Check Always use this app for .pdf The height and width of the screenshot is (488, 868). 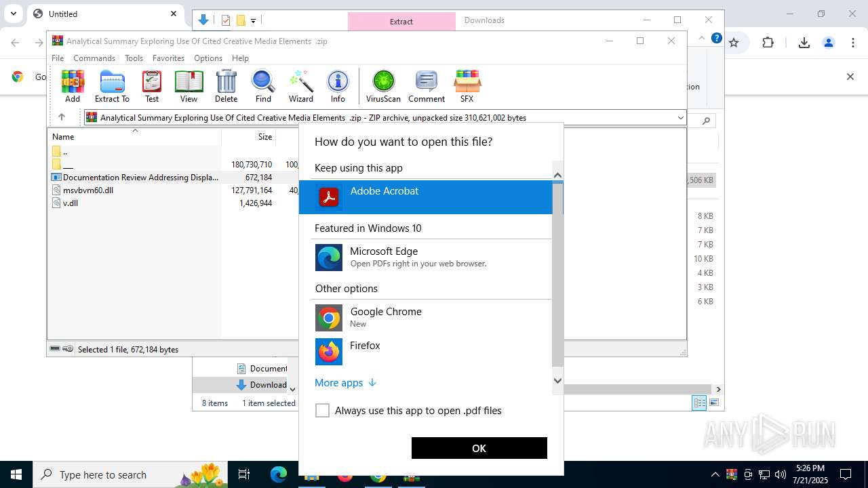[x=322, y=411]
